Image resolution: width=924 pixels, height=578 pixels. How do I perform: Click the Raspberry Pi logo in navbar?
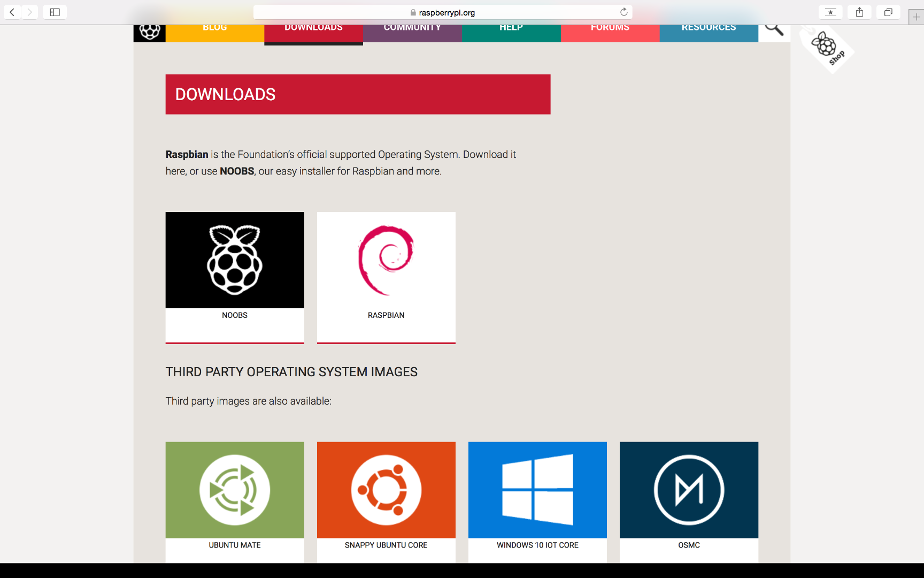point(149,31)
